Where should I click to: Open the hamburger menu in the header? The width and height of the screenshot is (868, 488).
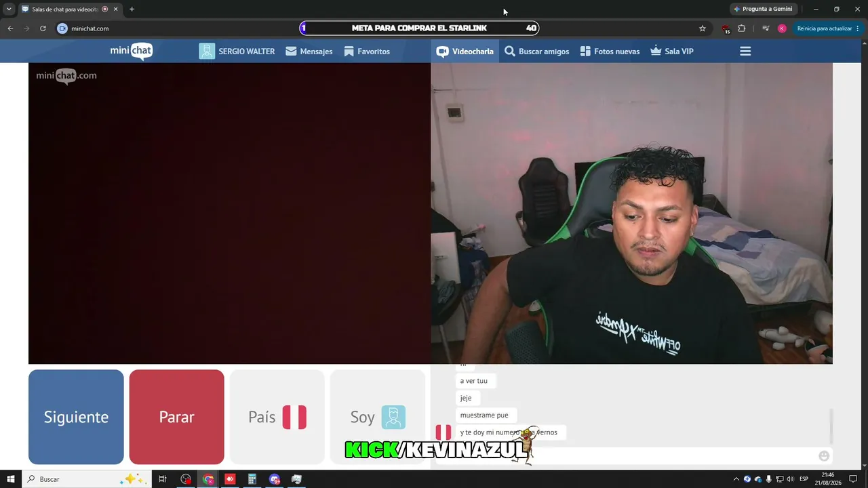[x=745, y=52]
